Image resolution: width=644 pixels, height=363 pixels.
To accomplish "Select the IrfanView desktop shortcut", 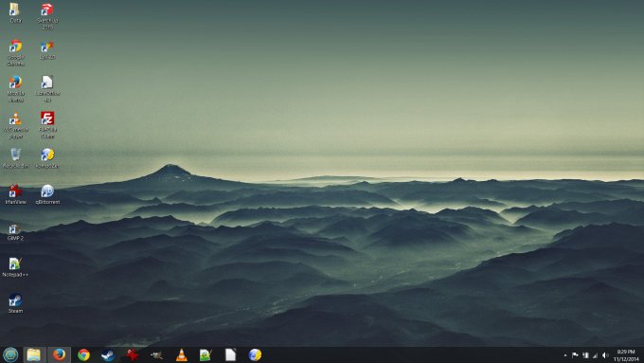I will pos(15,194).
